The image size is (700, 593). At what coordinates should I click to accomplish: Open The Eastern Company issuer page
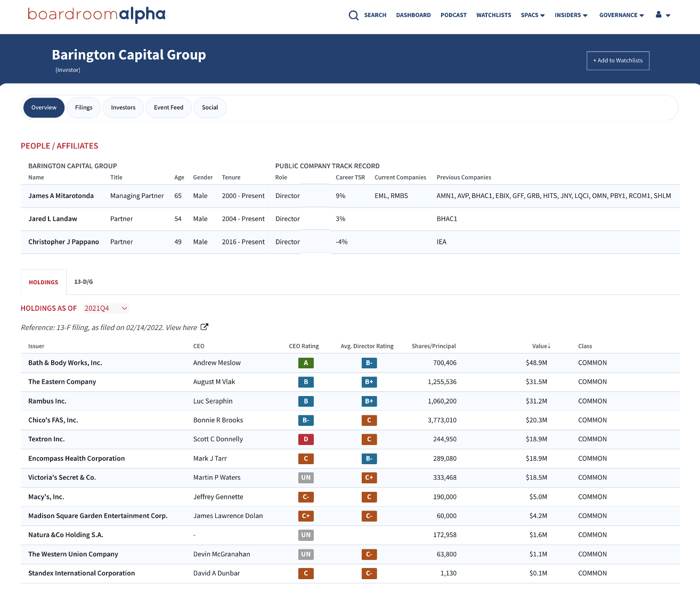tap(62, 382)
